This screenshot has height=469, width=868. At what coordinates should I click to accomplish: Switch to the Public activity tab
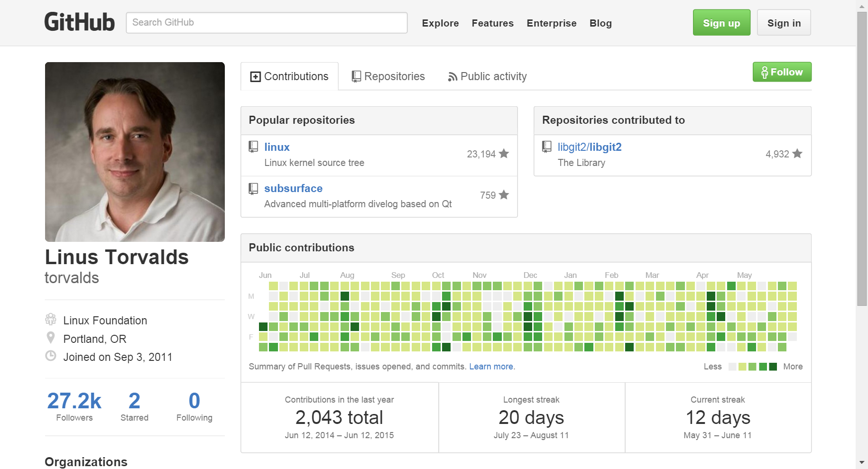pyautogui.click(x=487, y=76)
